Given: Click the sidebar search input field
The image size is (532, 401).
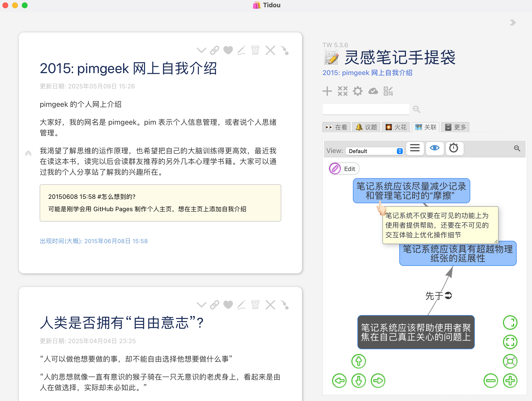Looking at the screenshot, I should [366, 109].
